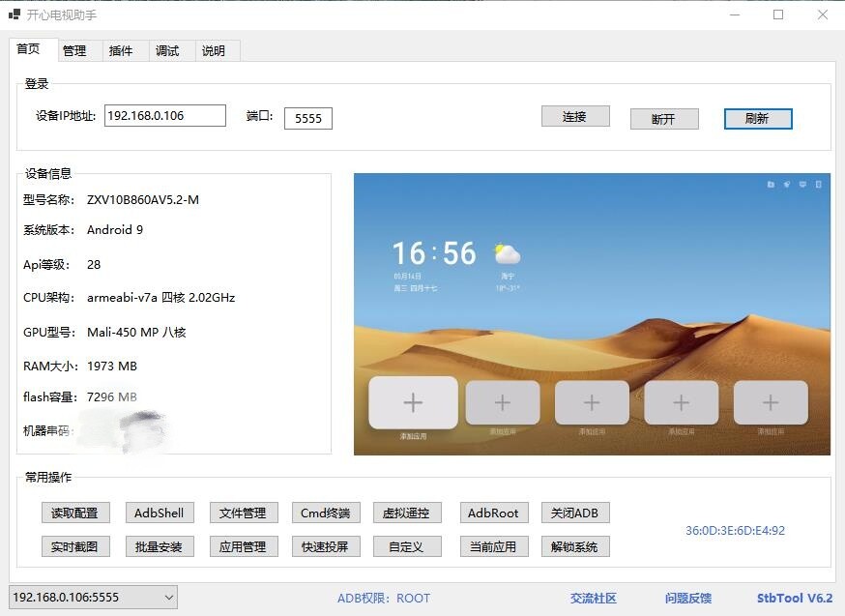
Task: Show the 当前应用 info
Action: point(494,546)
